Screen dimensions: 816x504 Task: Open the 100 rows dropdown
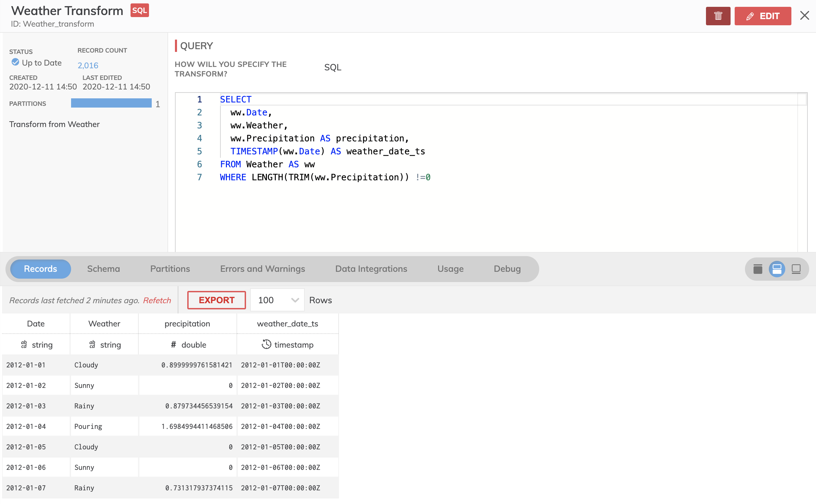pos(277,300)
